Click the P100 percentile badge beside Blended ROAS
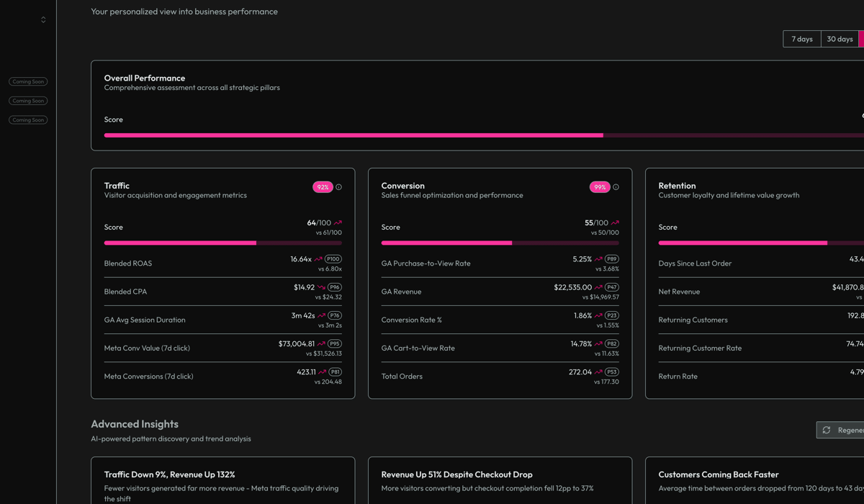 [332, 258]
